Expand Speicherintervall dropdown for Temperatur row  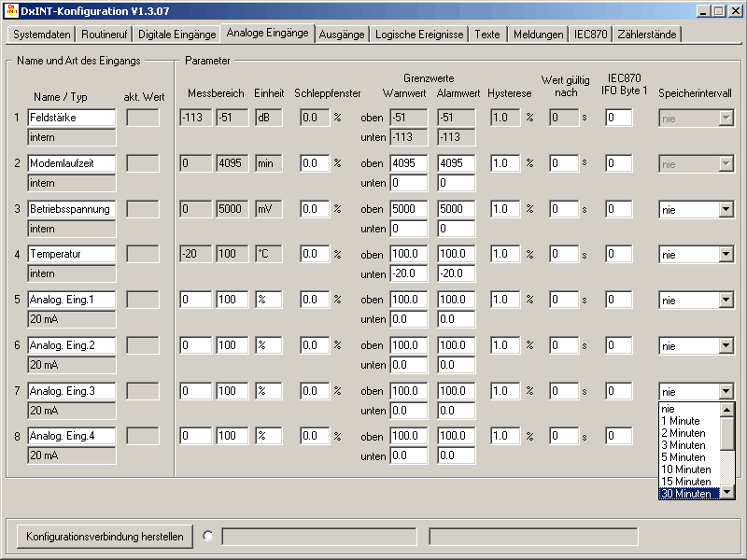[726, 255]
